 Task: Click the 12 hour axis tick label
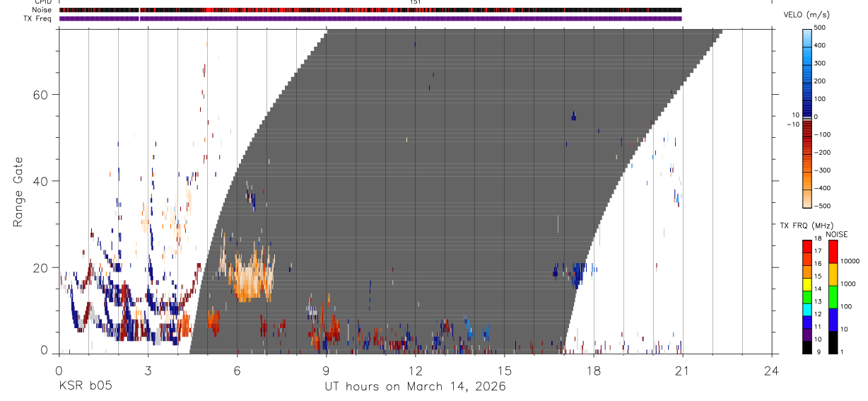416,370
